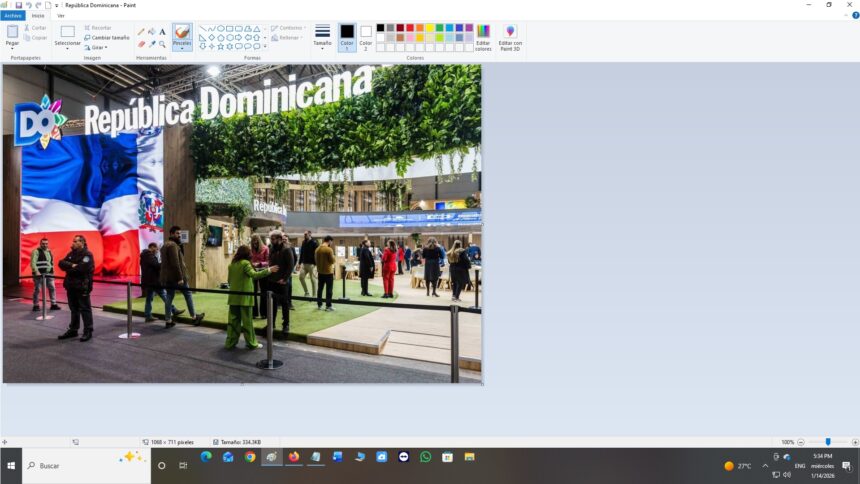Expand the shapes gallery more arrow
The height and width of the screenshot is (484, 860).
click(x=265, y=47)
